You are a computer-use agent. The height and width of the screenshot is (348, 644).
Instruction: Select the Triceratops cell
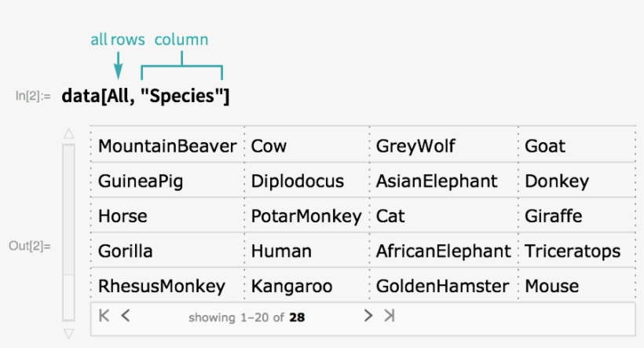[x=573, y=251]
